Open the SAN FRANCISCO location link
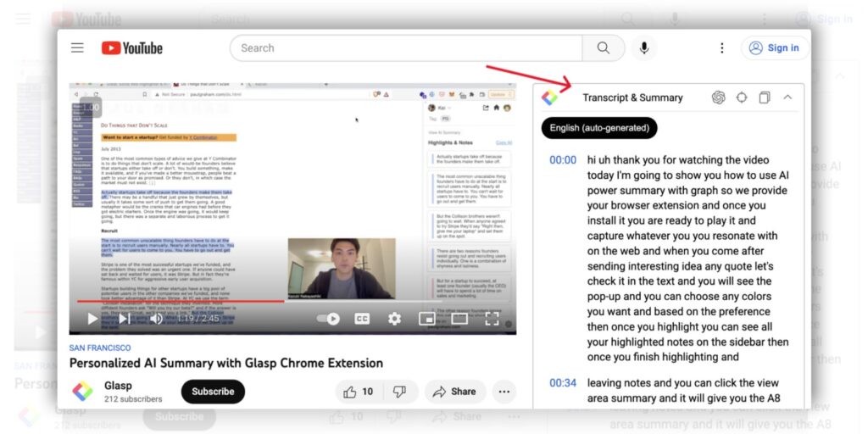868x434 pixels. (100, 348)
